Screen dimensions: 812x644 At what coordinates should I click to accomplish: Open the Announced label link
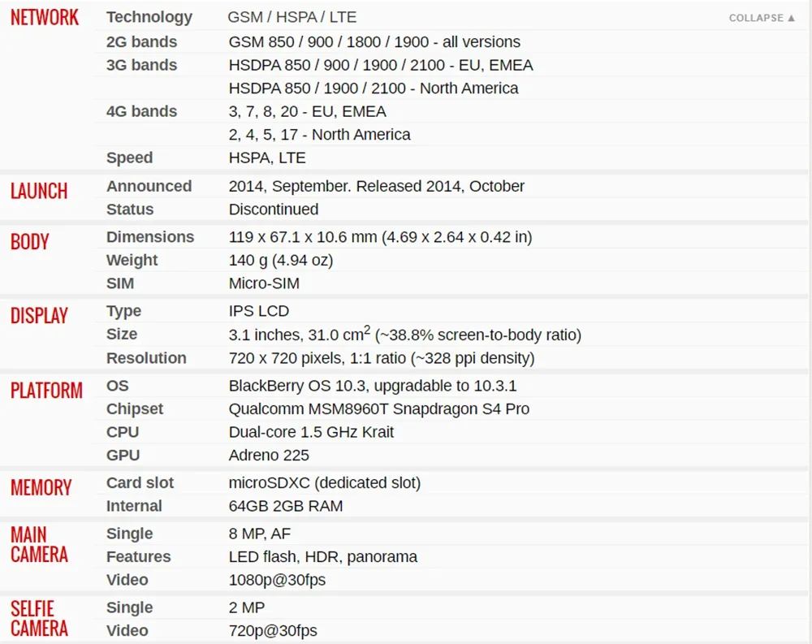[149, 186]
